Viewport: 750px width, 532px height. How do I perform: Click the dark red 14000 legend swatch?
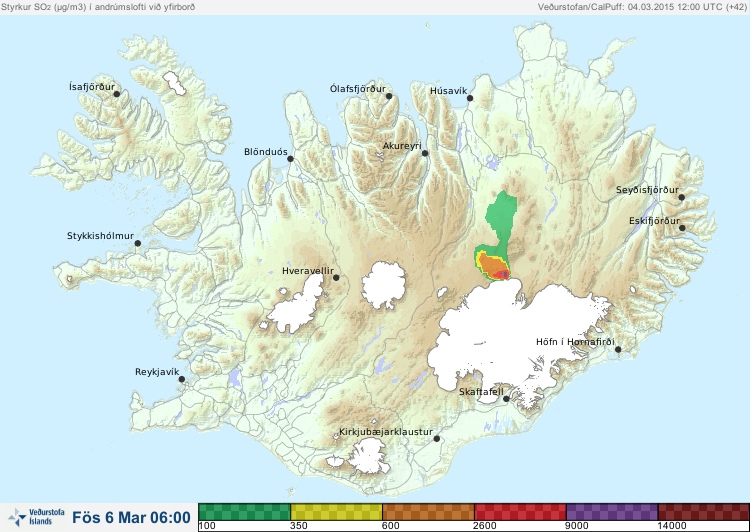coord(704,512)
